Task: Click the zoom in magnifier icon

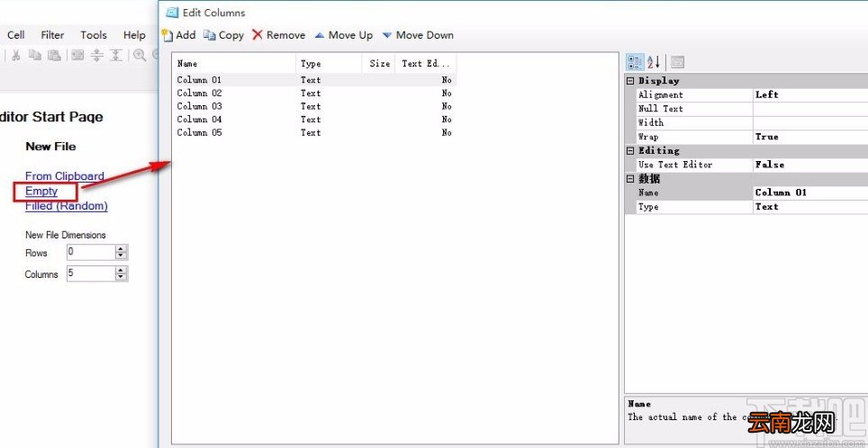Action: pos(140,55)
